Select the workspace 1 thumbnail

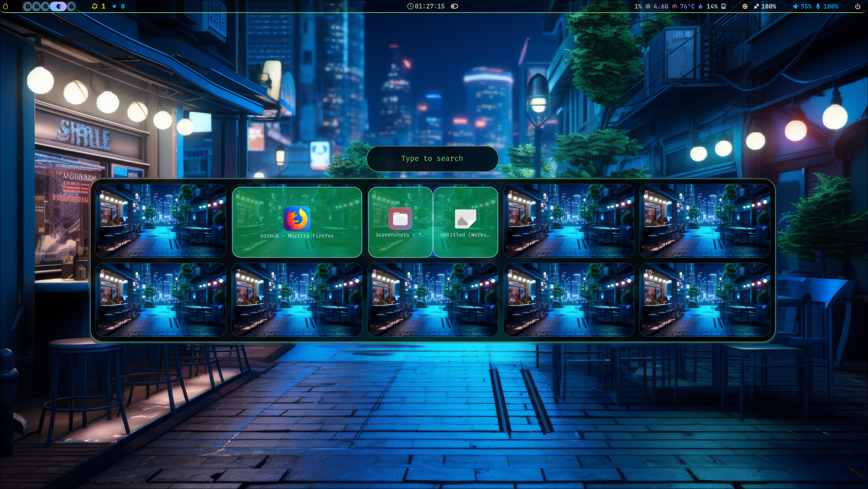[x=161, y=221]
